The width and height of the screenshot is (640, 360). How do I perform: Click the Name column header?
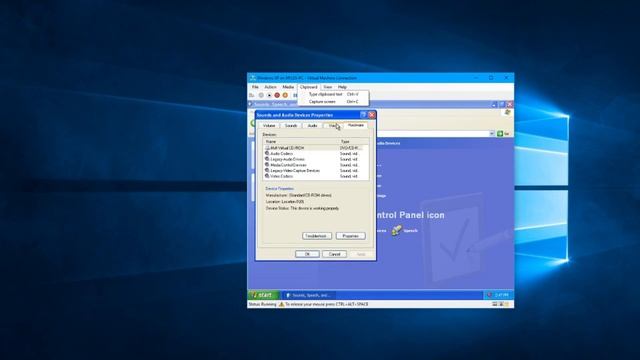tap(301, 142)
